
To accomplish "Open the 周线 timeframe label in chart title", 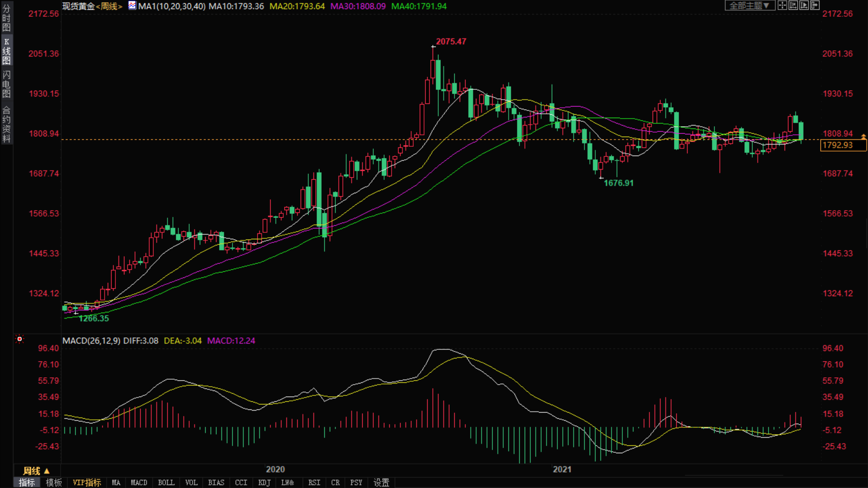I will [109, 6].
